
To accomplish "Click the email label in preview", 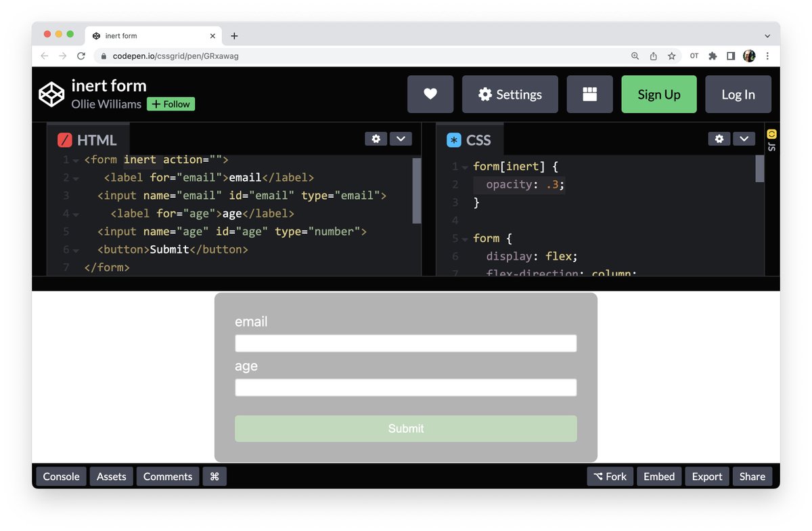I will [x=251, y=322].
